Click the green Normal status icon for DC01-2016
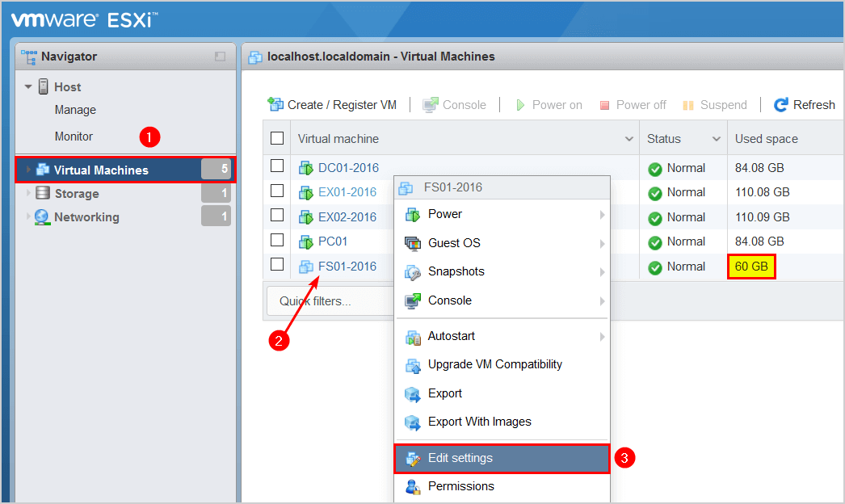 tap(655, 170)
